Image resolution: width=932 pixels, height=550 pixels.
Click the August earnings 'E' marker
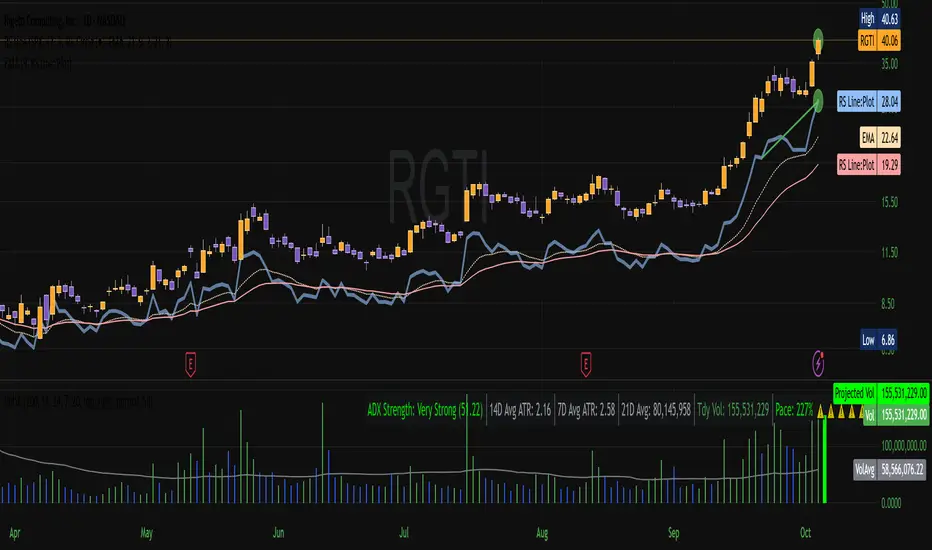pyautogui.click(x=585, y=364)
